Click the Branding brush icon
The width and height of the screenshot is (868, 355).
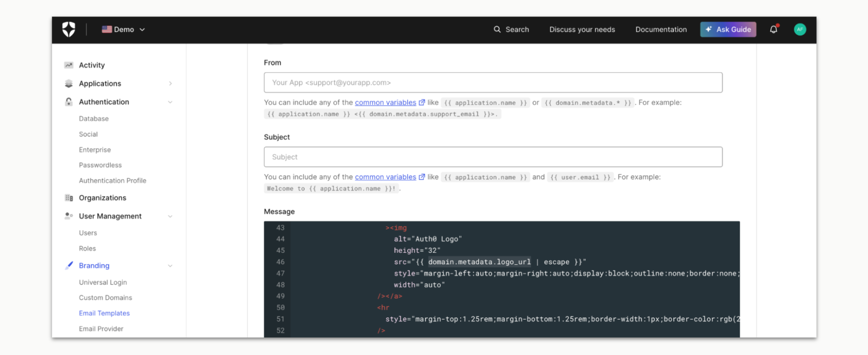tap(69, 265)
